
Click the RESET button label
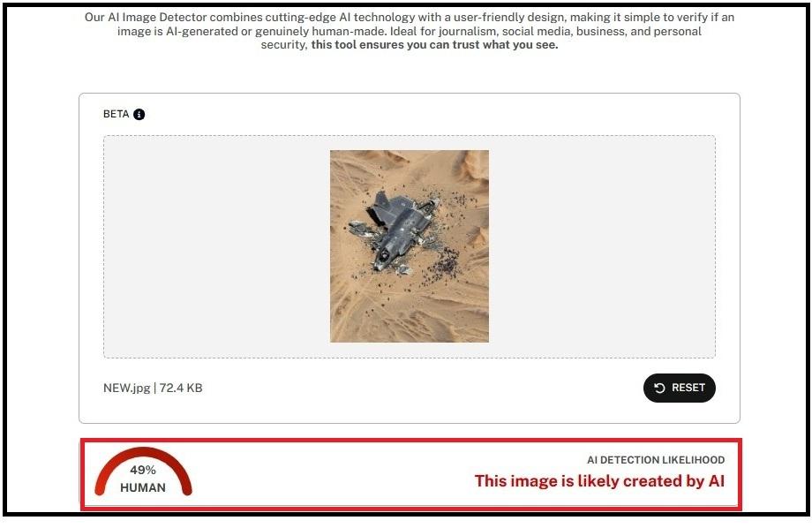pyautogui.click(x=688, y=388)
